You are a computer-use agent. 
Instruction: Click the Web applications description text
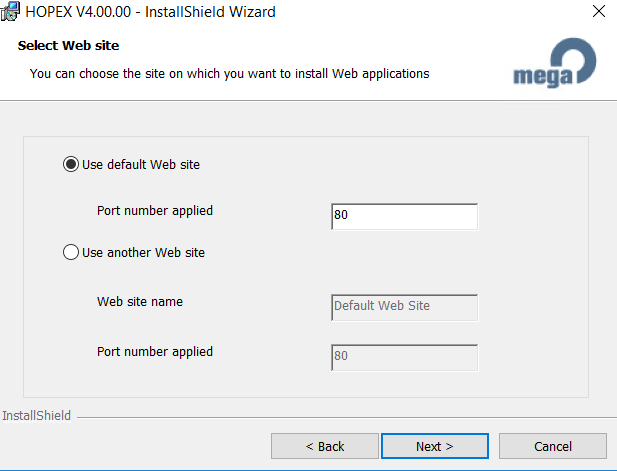[x=229, y=73]
